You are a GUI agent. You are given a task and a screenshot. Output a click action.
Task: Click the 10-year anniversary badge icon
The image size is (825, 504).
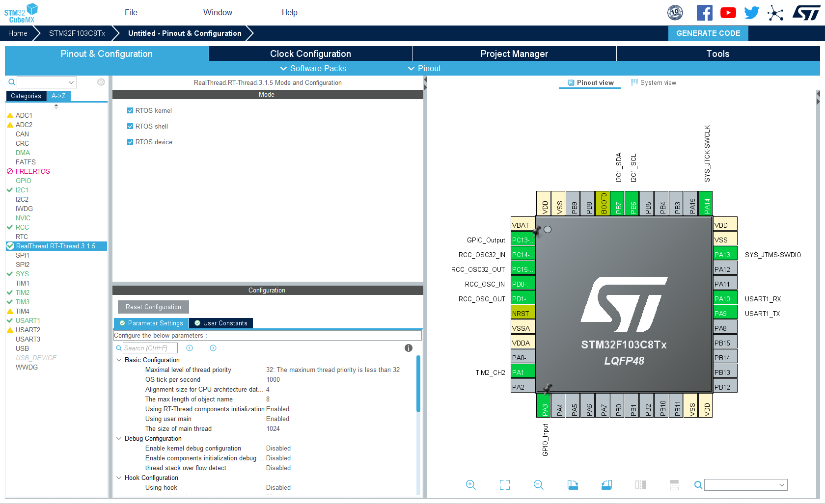point(675,13)
